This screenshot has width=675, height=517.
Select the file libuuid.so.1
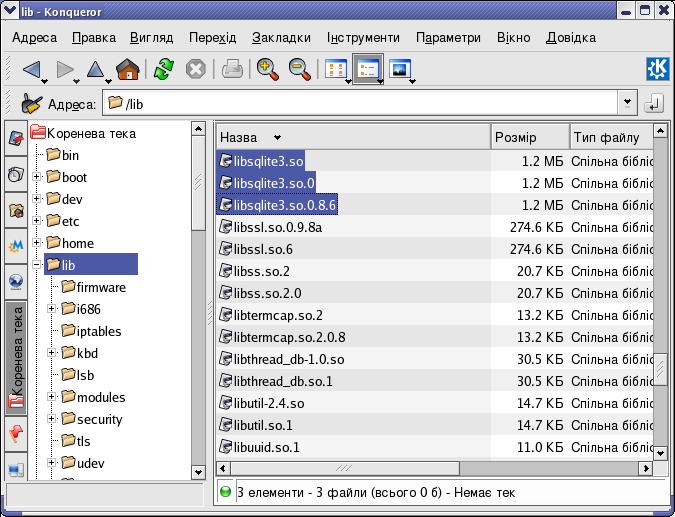pyautogui.click(x=260, y=447)
